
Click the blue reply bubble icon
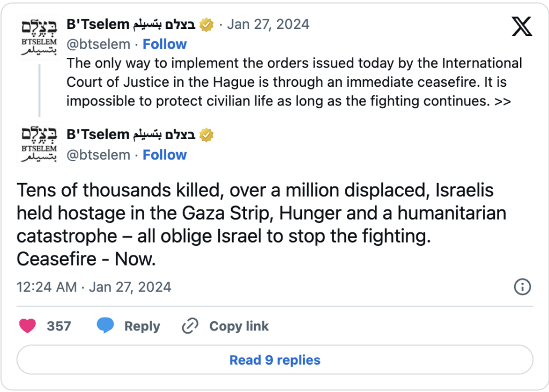tap(105, 326)
